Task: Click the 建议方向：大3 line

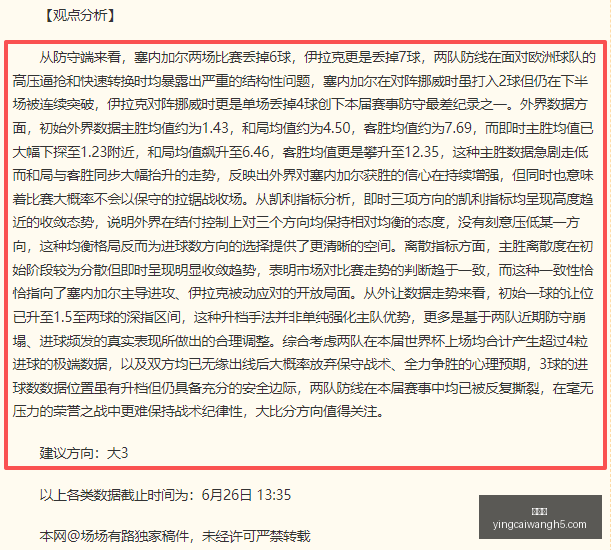Action: coord(84,453)
